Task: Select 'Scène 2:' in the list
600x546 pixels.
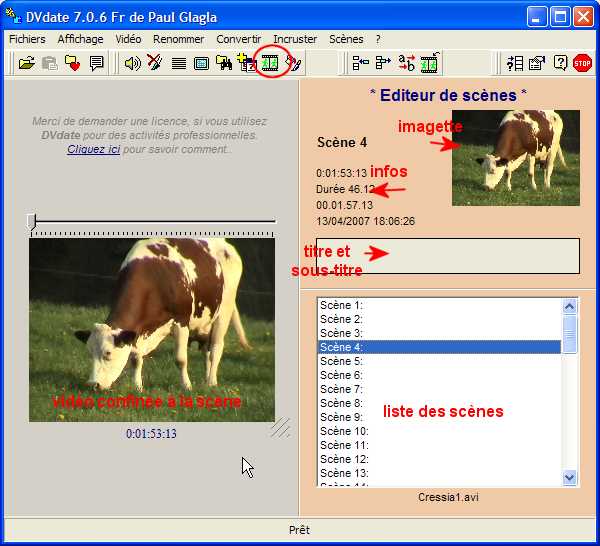Action: pos(439,319)
